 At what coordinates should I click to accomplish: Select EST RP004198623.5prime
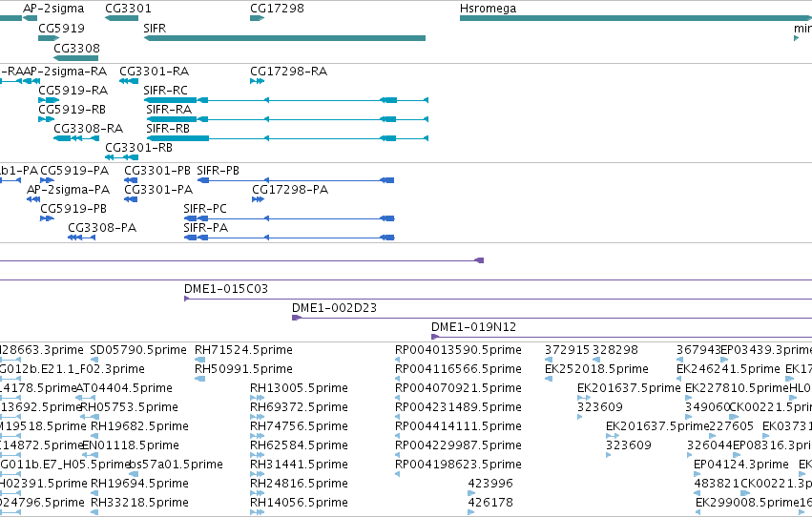(458, 465)
